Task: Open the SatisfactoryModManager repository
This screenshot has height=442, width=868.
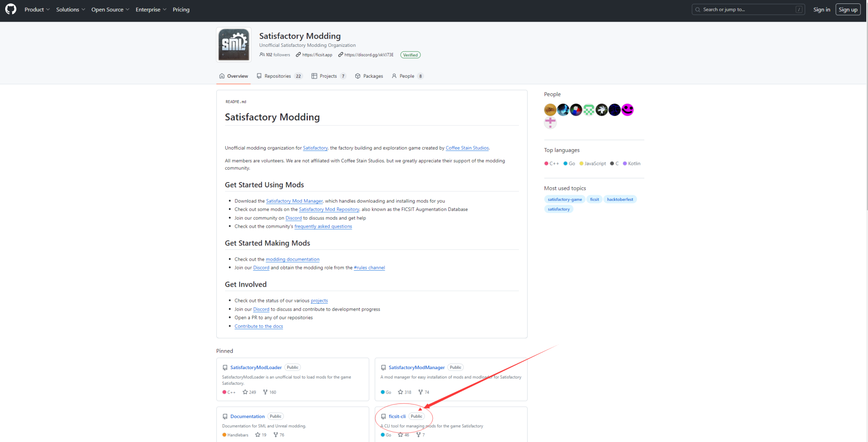Action: click(416, 367)
